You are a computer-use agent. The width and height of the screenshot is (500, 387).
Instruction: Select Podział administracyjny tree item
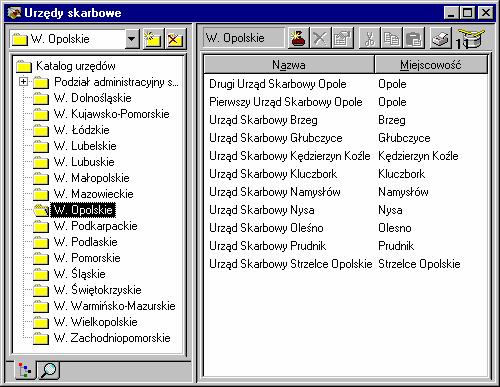106,82
